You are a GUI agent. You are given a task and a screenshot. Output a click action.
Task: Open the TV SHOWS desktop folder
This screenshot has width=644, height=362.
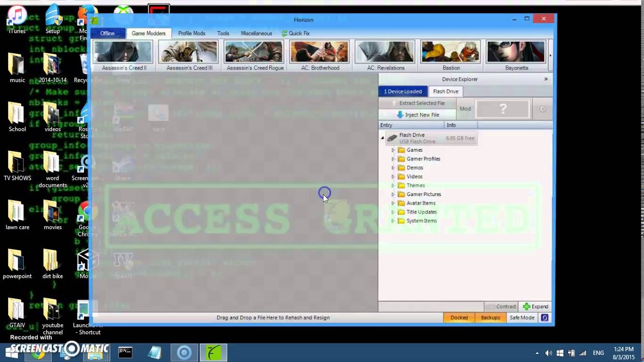tap(17, 166)
